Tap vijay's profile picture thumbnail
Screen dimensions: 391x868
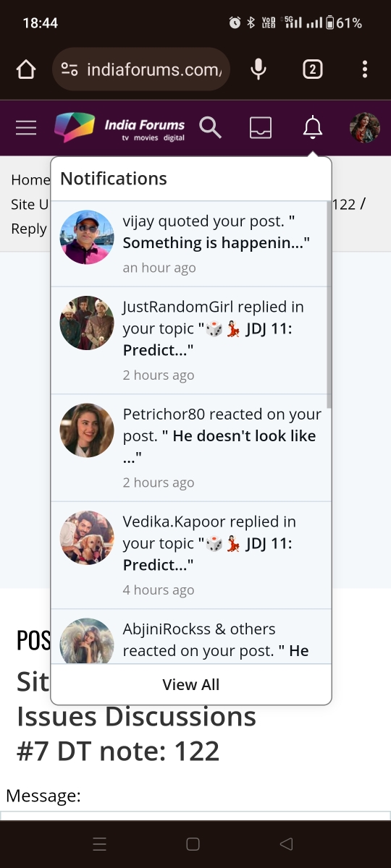click(87, 237)
